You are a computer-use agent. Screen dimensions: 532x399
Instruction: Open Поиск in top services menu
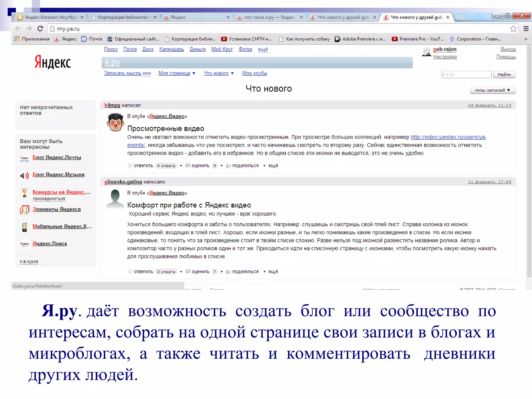pos(111,49)
